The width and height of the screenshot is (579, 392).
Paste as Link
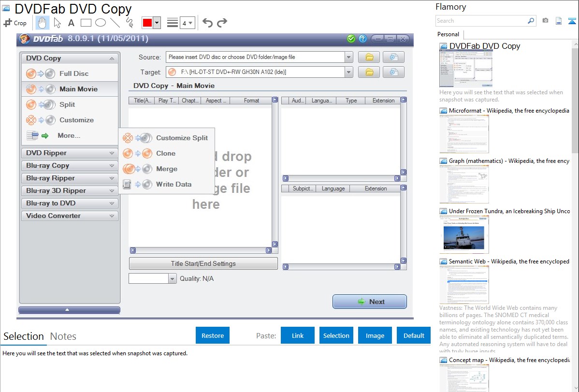[x=298, y=335]
